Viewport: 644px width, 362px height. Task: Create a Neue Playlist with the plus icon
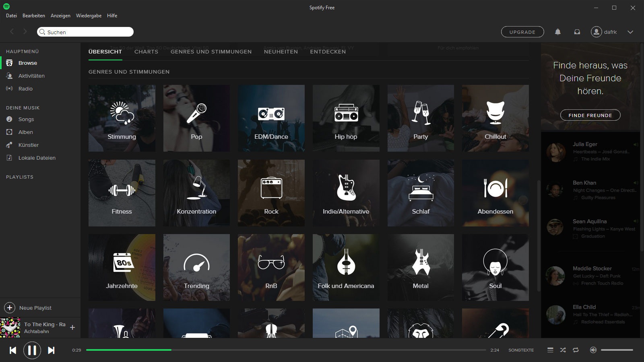10,308
